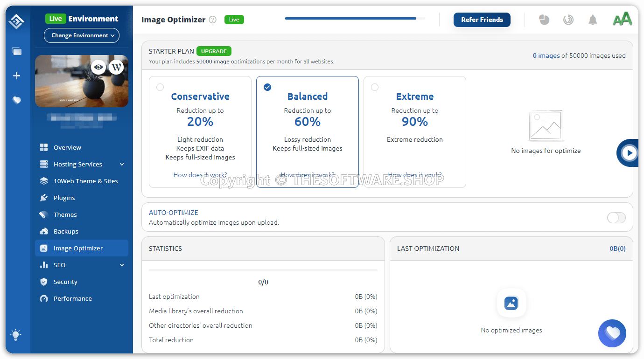Open the websites list icon in left rail
Screen dimensions: 644x359
17,51
